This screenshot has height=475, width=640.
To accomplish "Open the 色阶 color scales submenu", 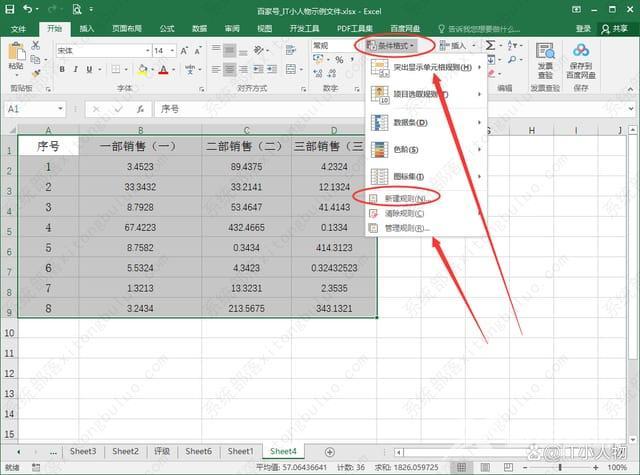I will [x=426, y=150].
